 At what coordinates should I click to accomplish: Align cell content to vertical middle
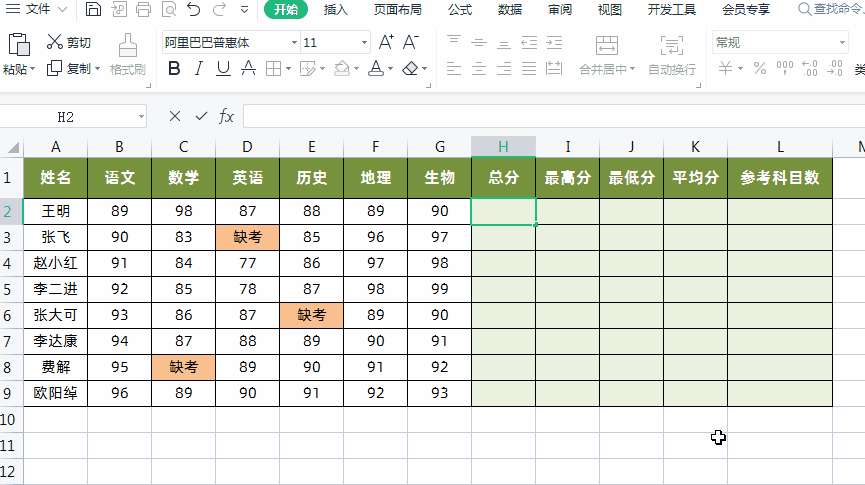coord(478,42)
